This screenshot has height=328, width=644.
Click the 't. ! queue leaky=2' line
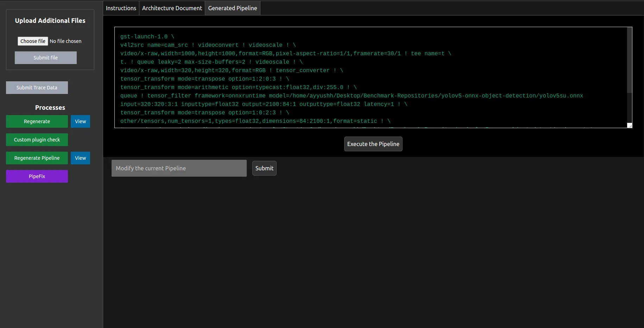[x=211, y=62]
